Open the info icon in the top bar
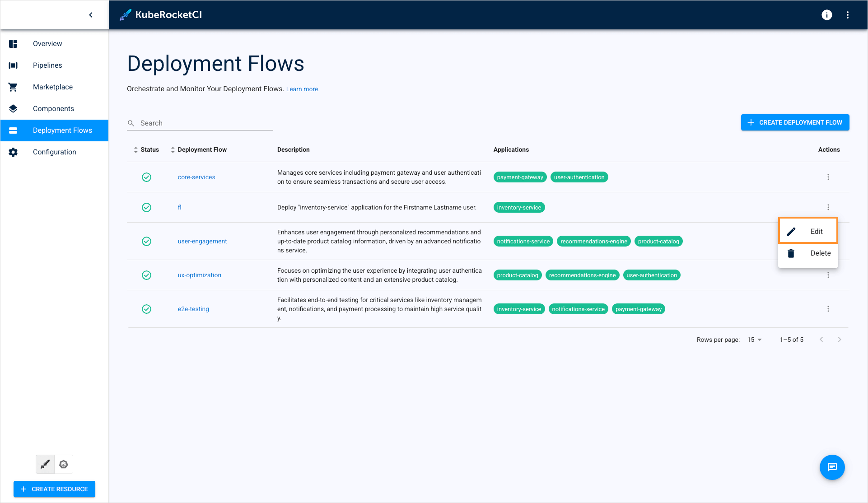This screenshot has width=868, height=503. [826, 15]
